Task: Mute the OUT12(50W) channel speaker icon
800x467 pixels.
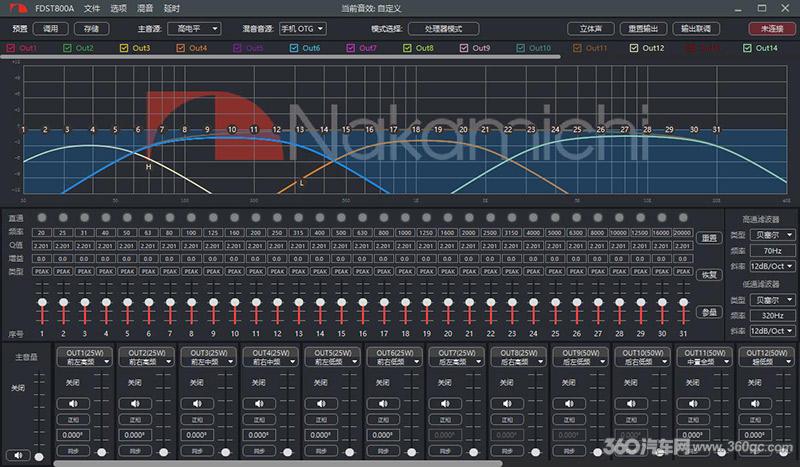Action: click(x=755, y=404)
